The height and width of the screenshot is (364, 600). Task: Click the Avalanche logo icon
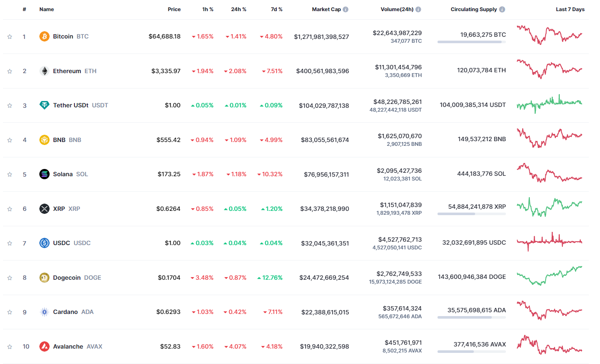[x=44, y=346]
